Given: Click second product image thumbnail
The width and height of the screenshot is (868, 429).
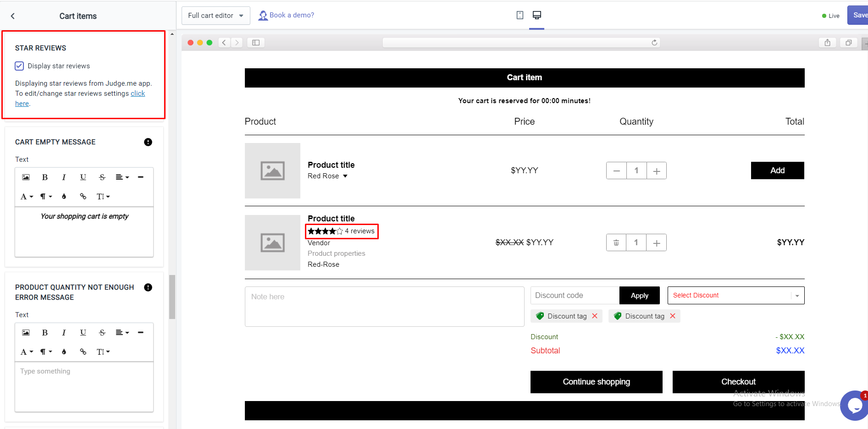Looking at the screenshot, I should coord(272,242).
